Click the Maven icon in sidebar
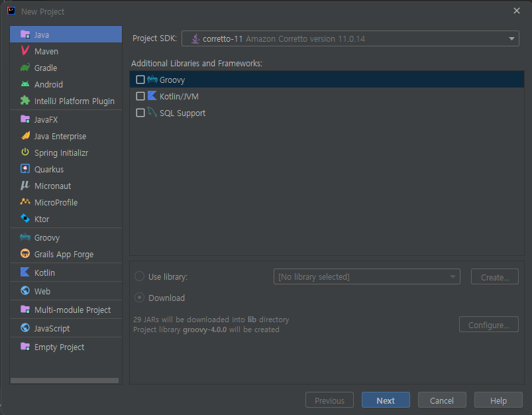This screenshot has height=415, width=532. [25, 50]
